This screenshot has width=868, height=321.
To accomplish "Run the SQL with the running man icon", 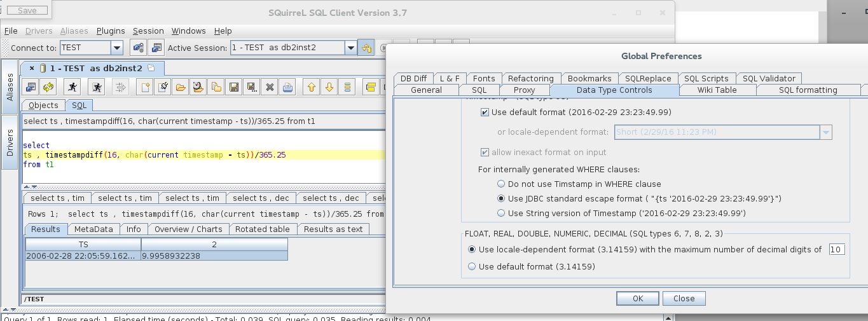I will [73, 87].
